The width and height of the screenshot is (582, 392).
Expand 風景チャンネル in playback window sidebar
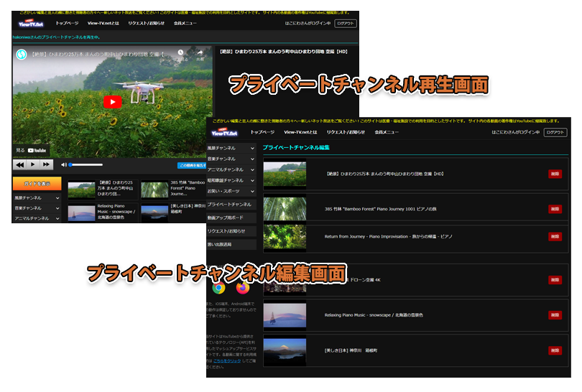[37, 198]
